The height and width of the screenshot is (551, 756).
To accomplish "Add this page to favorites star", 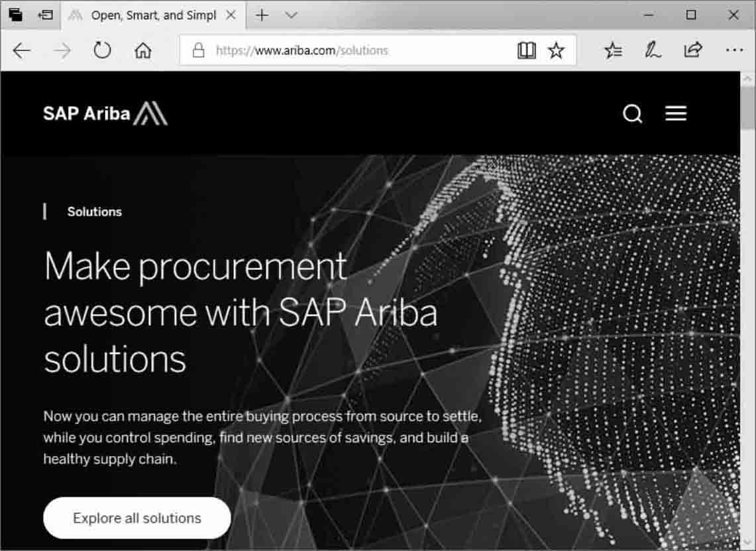I will [556, 50].
